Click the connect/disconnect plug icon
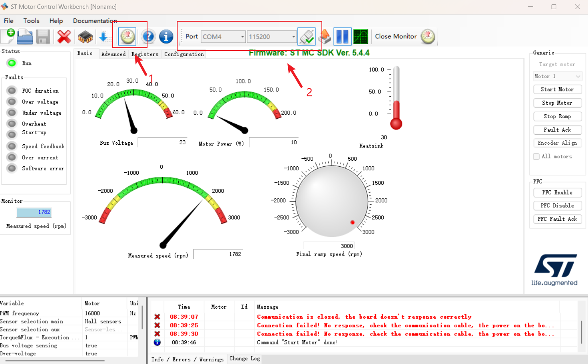This screenshot has height=364, width=588. 307,36
